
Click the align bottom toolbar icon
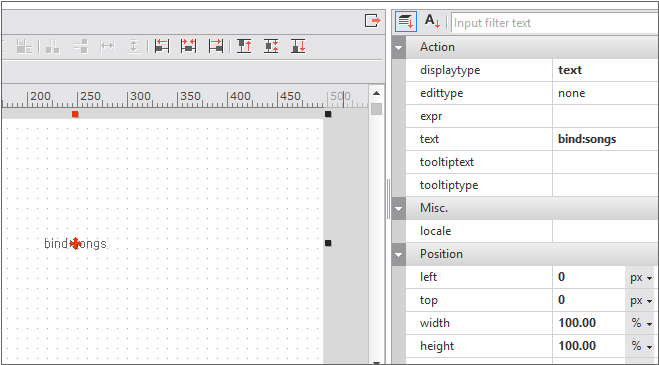click(298, 46)
